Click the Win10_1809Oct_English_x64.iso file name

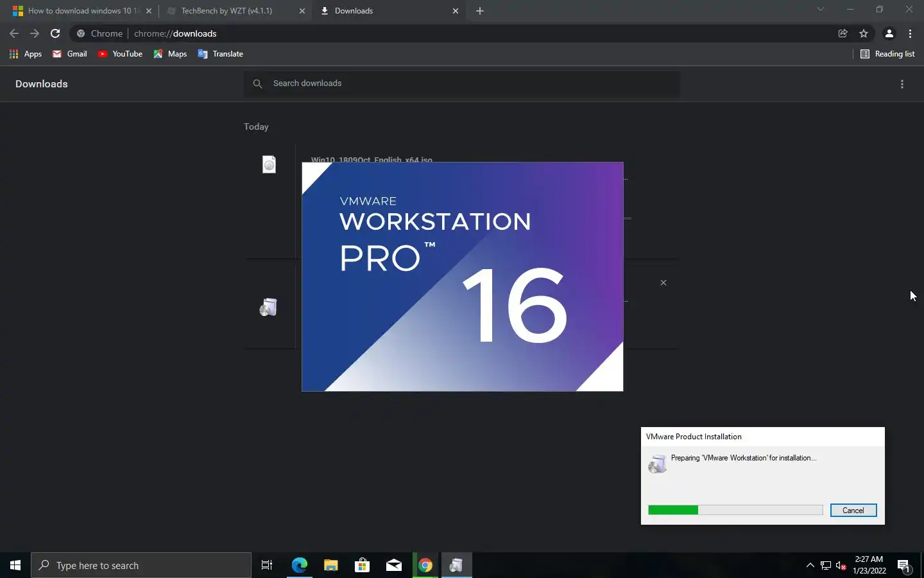[x=372, y=159]
